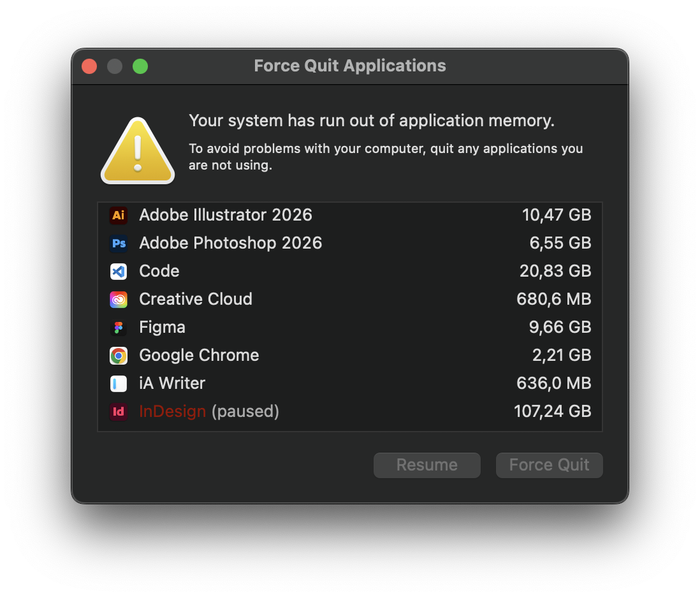Viewport: 700px width, 598px height.
Task: Click the green zoom window button
Action: coord(140,66)
